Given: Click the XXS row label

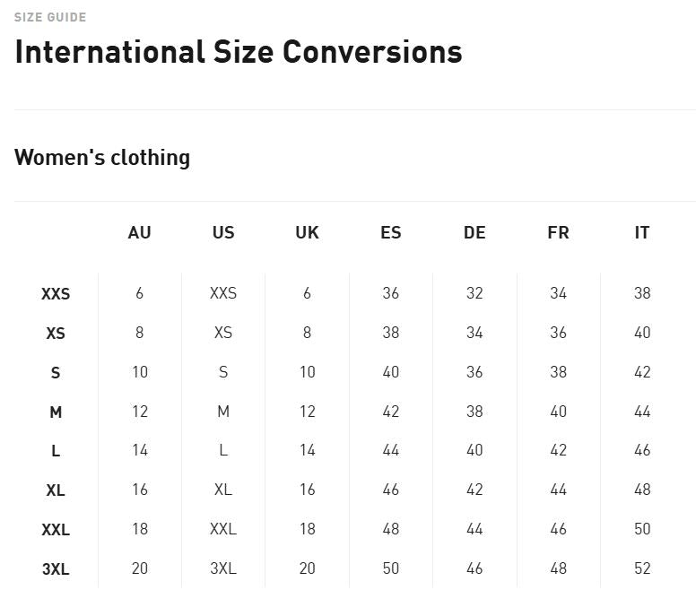Looking at the screenshot, I should (x=56, y=294).
